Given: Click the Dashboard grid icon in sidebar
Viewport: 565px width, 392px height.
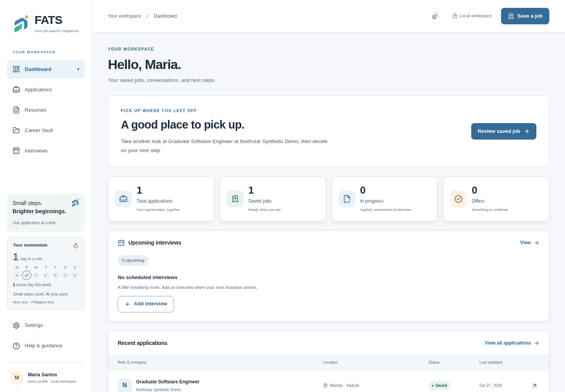Looking at the screenshot, I should point(16,69).
